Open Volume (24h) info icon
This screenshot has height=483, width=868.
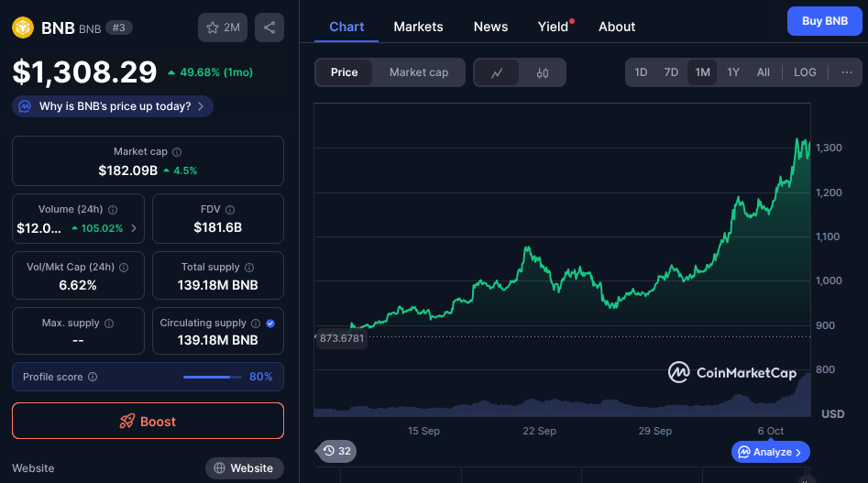coord(113,210)
